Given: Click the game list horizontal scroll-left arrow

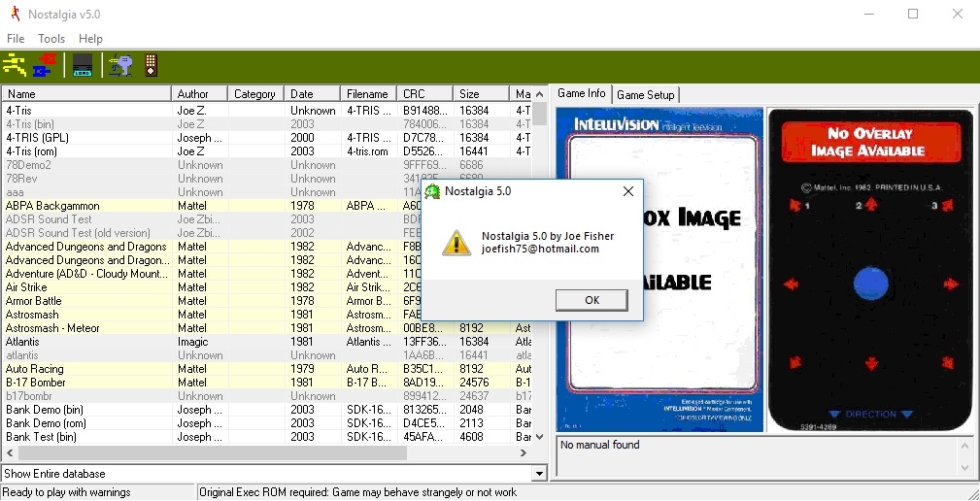Looking at the screenshot, I should [x=10, y=452].
